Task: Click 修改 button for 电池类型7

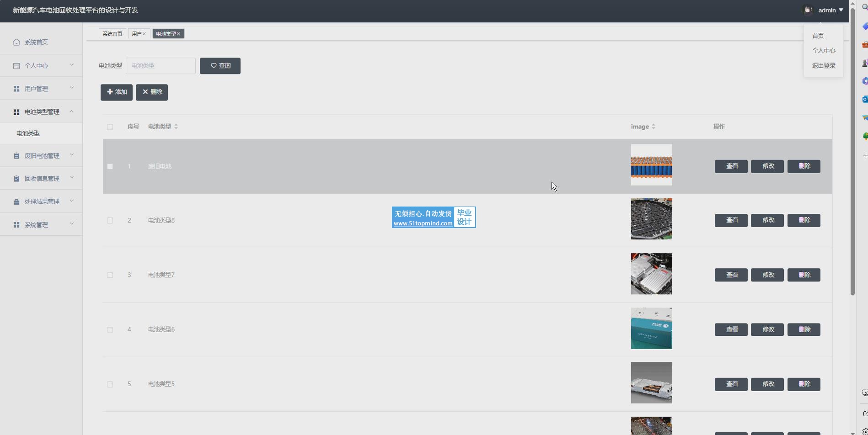Action: pos(767,275)
